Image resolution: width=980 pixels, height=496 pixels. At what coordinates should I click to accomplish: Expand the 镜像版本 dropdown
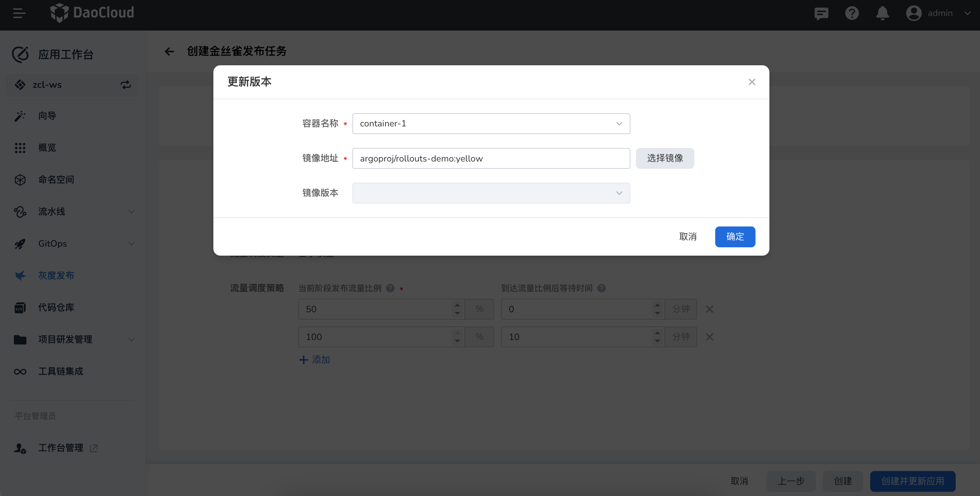(491, 193)
